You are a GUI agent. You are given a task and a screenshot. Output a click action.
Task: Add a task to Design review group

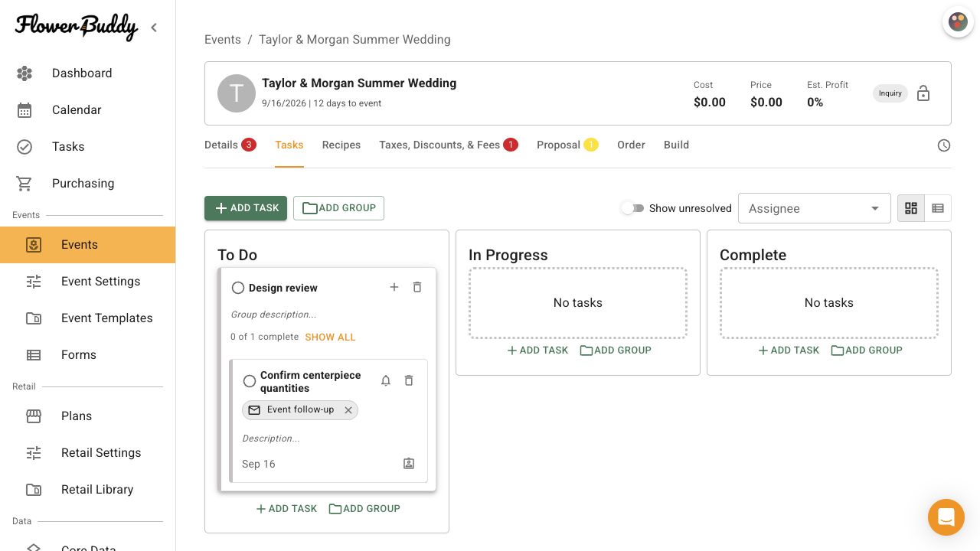pyautogui.click(x=394, y=287)
